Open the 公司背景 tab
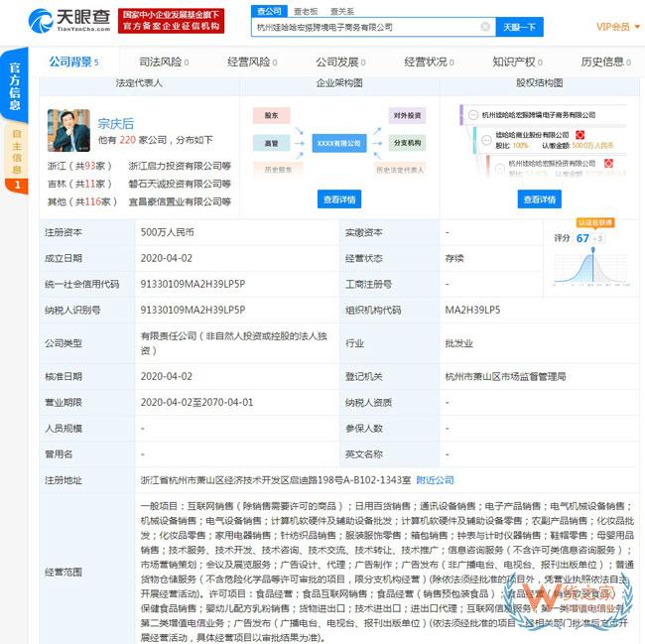Screen dimensions: 645x644 click(x=73, y=63)
